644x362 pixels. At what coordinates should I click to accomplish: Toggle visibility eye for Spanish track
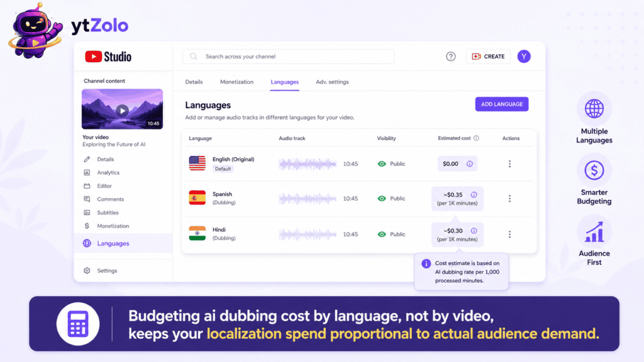click(x=382, y=199)
